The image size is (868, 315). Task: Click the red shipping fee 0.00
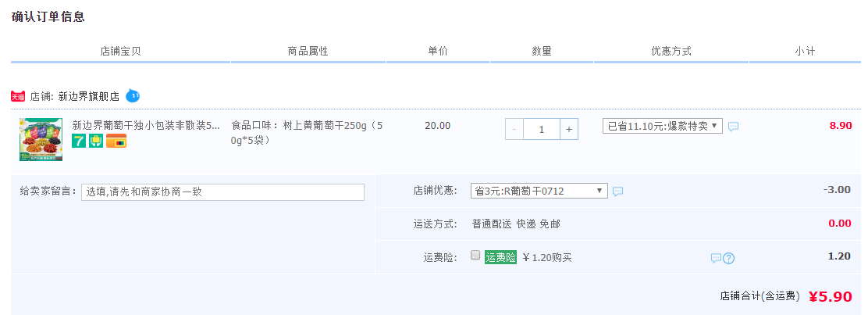tap(840, 224)
